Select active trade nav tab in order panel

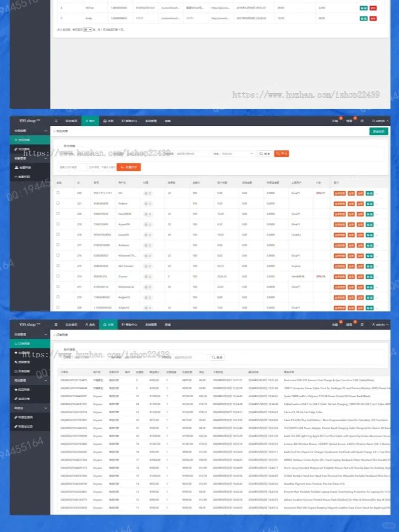[109, 324]
